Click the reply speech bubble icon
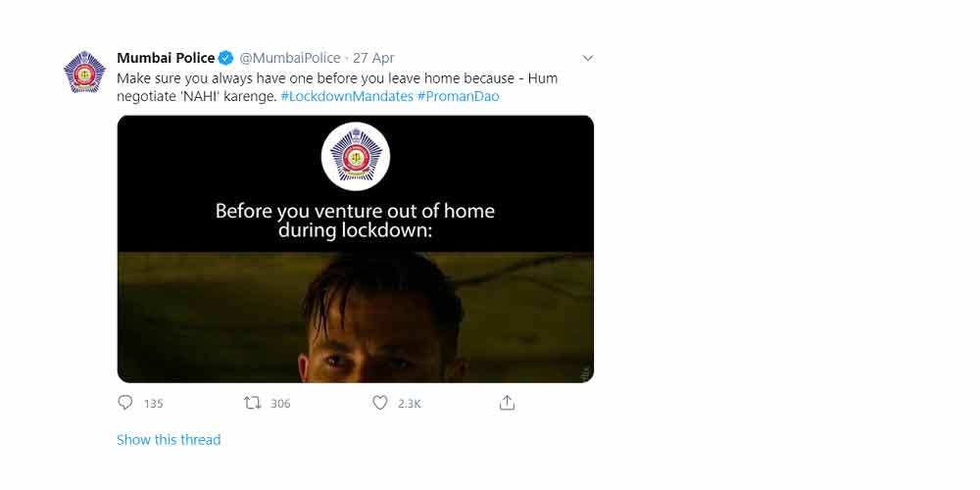980x490 pixels. coord(125,403)
